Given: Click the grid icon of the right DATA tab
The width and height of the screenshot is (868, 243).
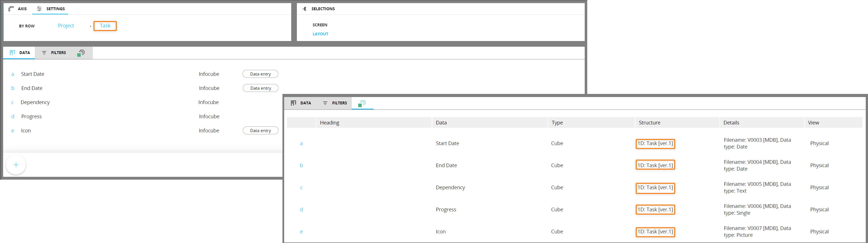Looking at the screenshot, I should tap(293, 103).
